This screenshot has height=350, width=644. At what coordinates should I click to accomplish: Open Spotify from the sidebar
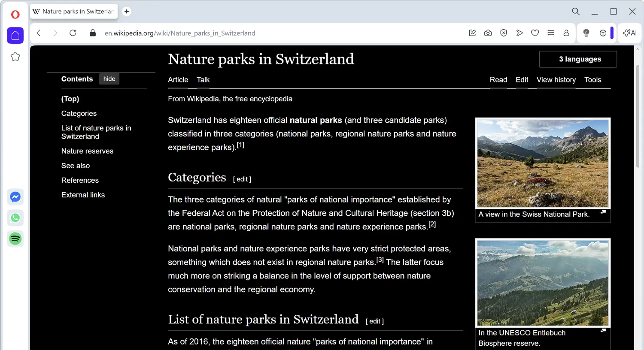15,238
